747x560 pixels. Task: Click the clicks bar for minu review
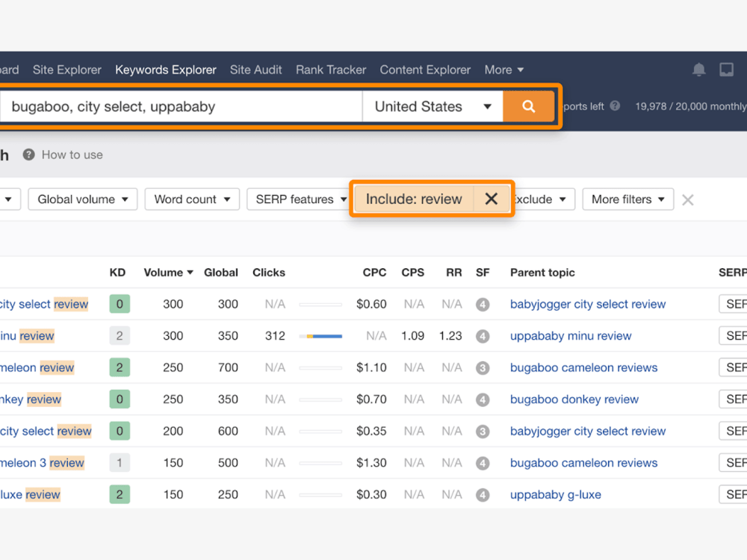tap(320, 336)
